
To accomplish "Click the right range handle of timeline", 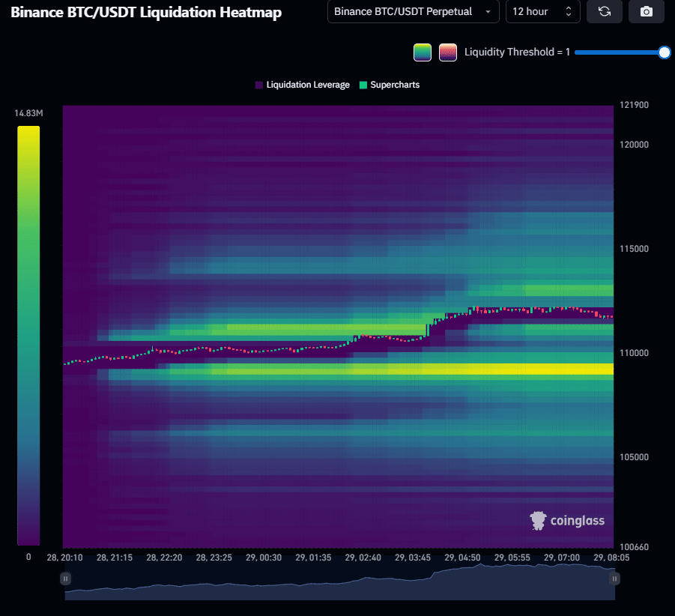I will [614, 579].
